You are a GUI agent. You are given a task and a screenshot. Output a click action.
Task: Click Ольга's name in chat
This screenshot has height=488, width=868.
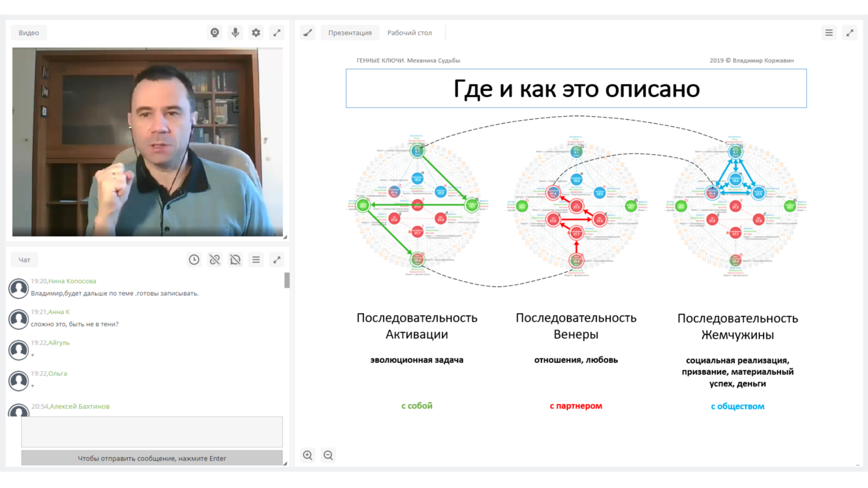pos(57,373)
